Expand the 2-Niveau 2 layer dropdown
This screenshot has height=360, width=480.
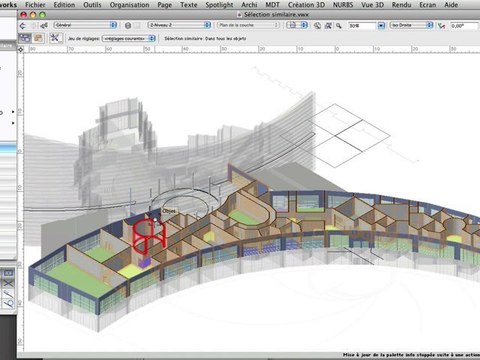179,25
